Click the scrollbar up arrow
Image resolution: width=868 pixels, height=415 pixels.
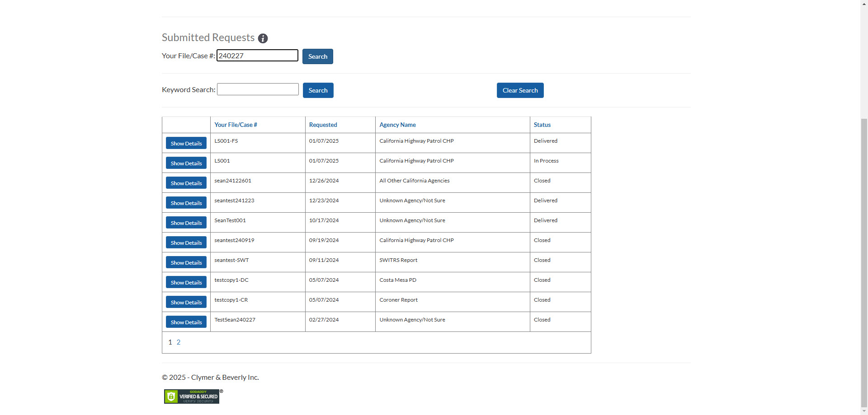coord(863,4)
